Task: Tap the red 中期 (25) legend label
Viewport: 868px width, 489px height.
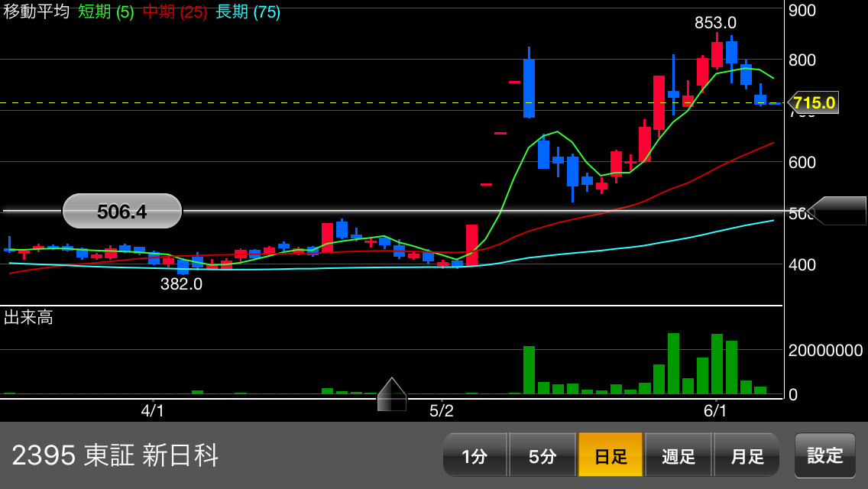Action: pos(175,12)
